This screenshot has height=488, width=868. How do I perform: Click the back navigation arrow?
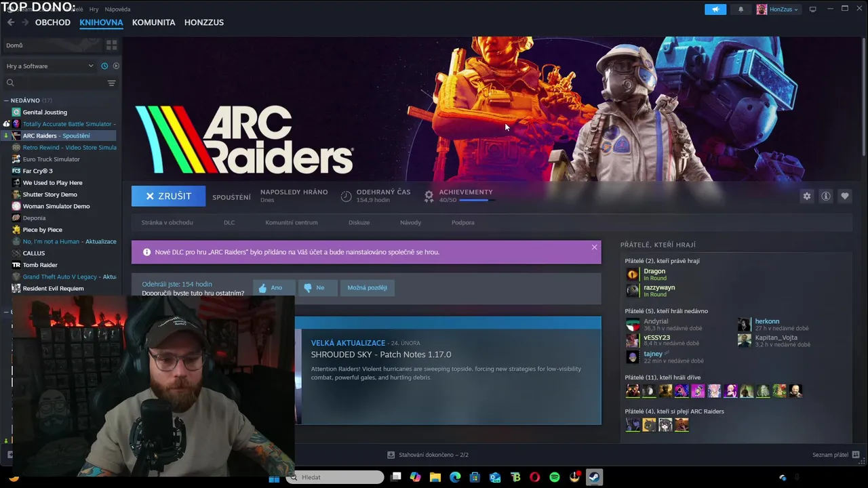pyautogui.click(x=10, y=22)
